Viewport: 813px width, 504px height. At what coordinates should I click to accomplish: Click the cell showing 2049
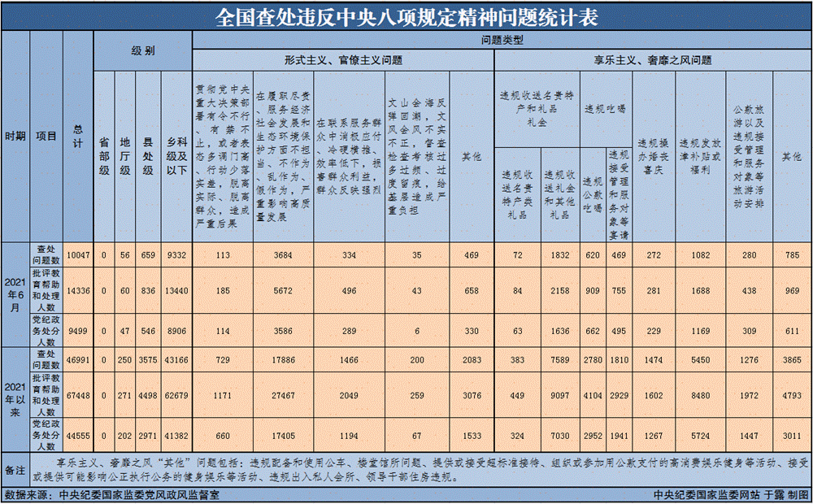coord(349,395)
